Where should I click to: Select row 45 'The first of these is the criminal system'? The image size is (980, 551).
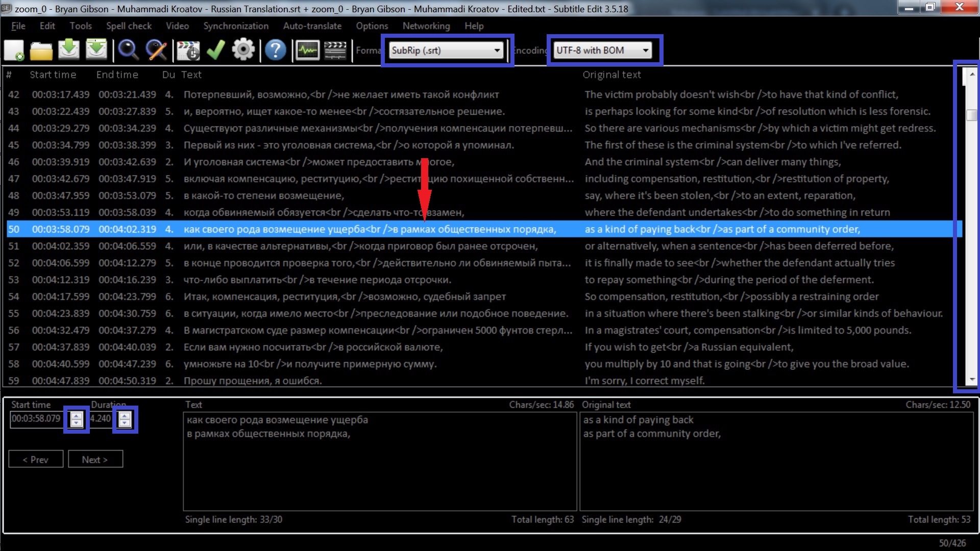click(x=484, y=145)
